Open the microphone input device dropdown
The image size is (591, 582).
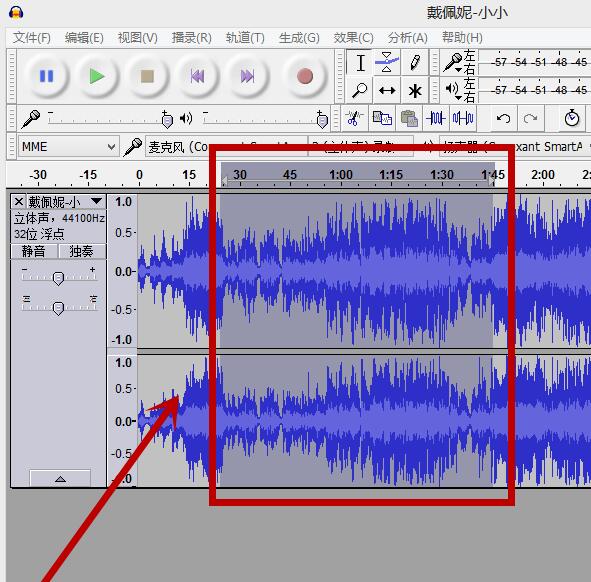point(226,147)
